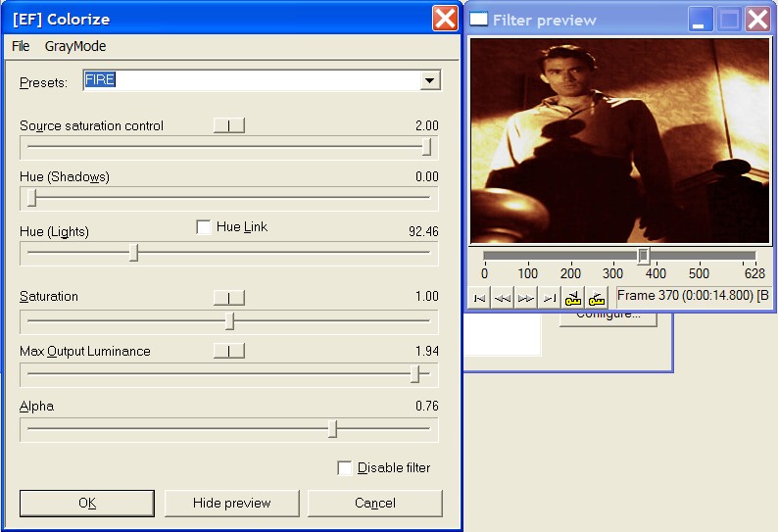The image size is (778, 532).
Task: Click the 100 mark on preview timeline
Action: pyautogui.click(x=527, y=273)
